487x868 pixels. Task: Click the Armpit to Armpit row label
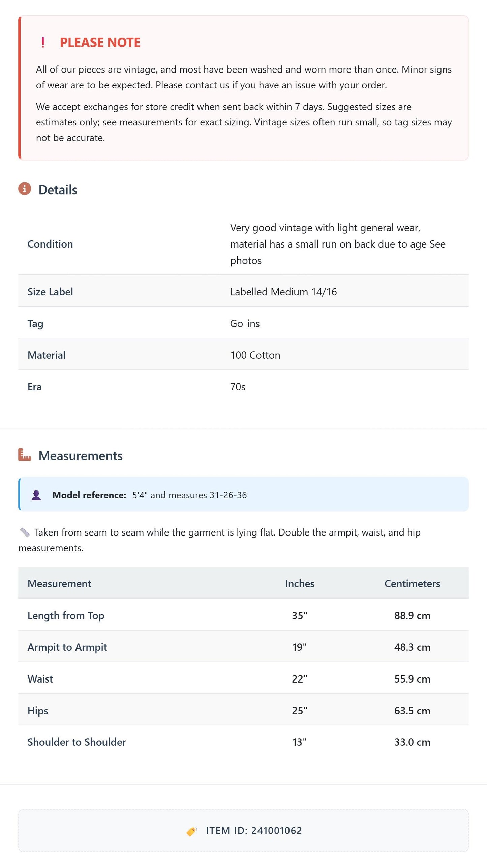click(67, 647)
